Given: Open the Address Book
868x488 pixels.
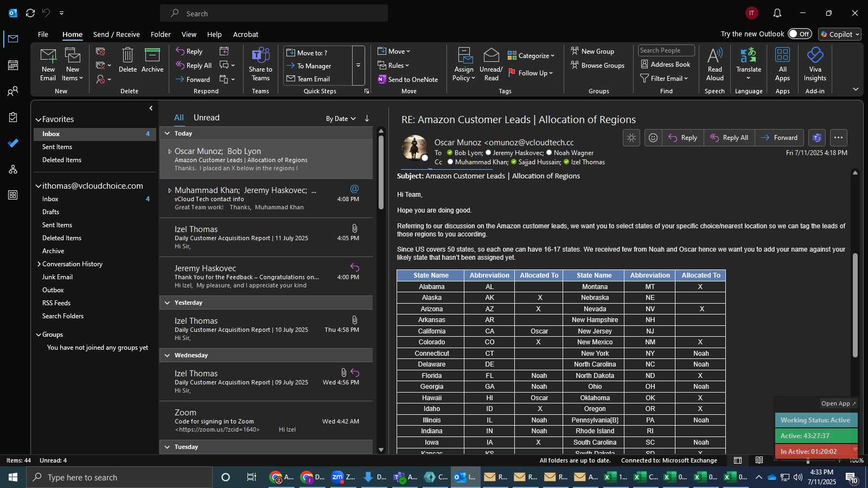Looking at the screenshot, I should pos(666,64).
